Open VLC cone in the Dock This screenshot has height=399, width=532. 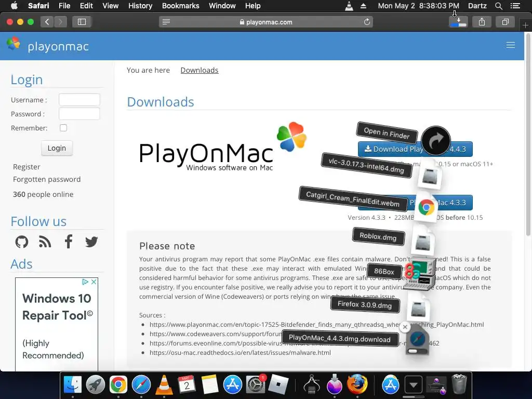164,385
